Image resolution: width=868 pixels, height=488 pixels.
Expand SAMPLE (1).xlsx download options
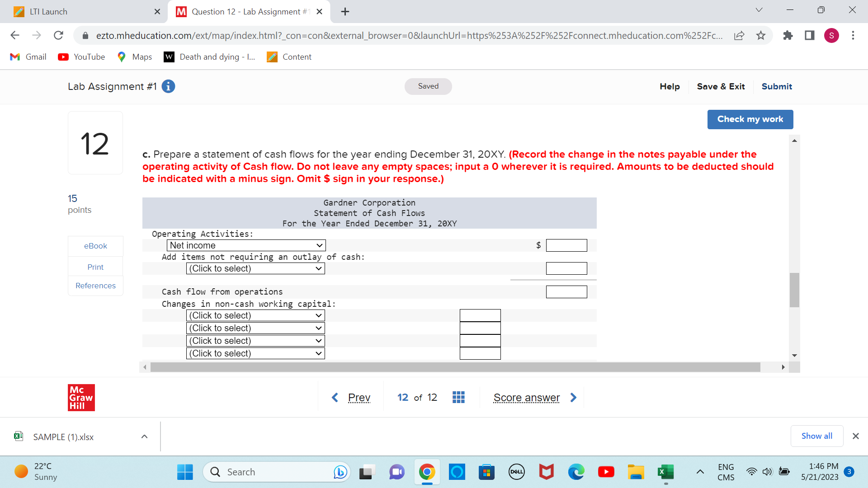144,436
